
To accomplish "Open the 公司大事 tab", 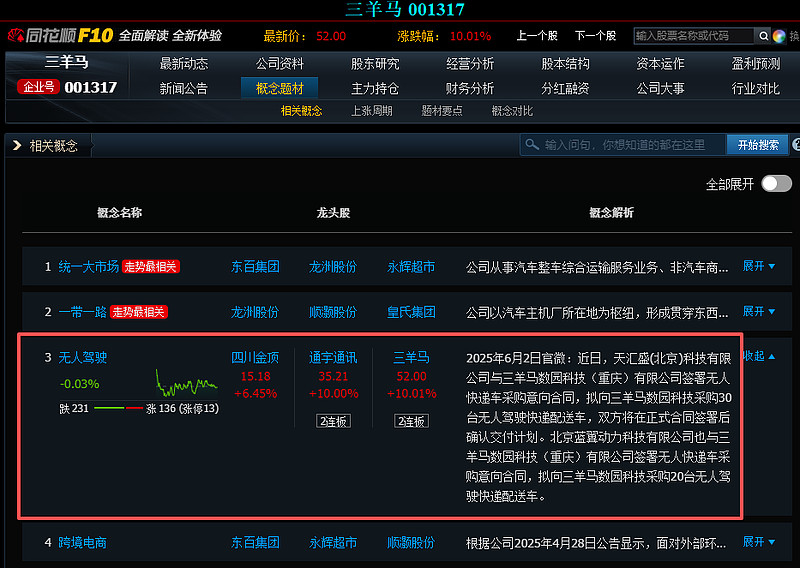I will click(x=660, y=88).
